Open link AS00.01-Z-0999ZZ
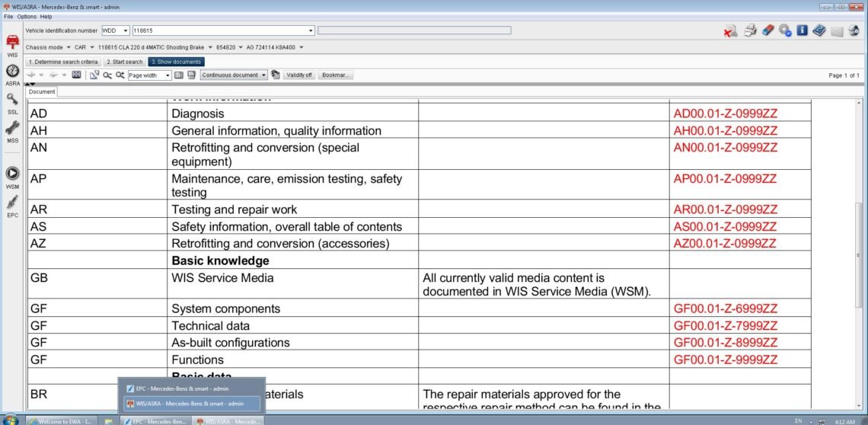This screenshot has height=425, width=868. click(x=725, y=227)
